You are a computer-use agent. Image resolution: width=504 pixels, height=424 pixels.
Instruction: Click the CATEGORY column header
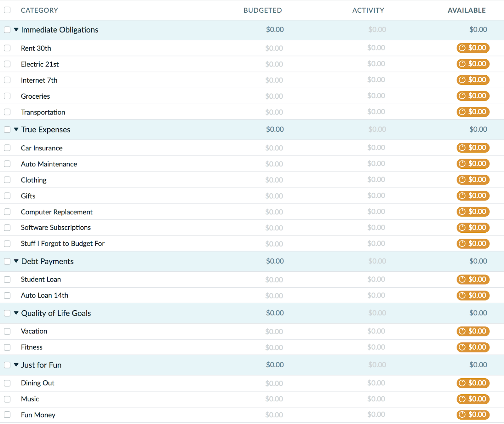pyautogui.click(x=39, y=10)
